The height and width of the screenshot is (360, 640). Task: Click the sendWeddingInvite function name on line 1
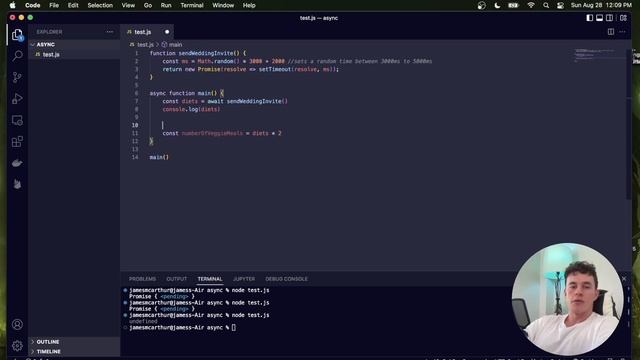[x=206, y=53]
